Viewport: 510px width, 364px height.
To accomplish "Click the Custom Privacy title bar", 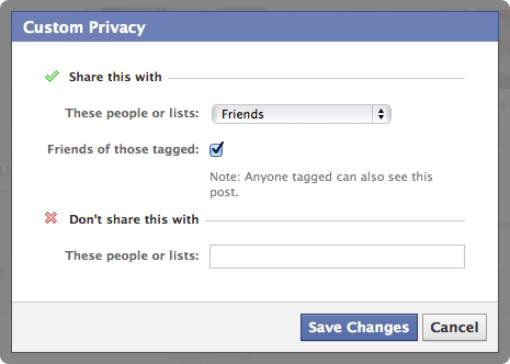I will pos(255,27).
